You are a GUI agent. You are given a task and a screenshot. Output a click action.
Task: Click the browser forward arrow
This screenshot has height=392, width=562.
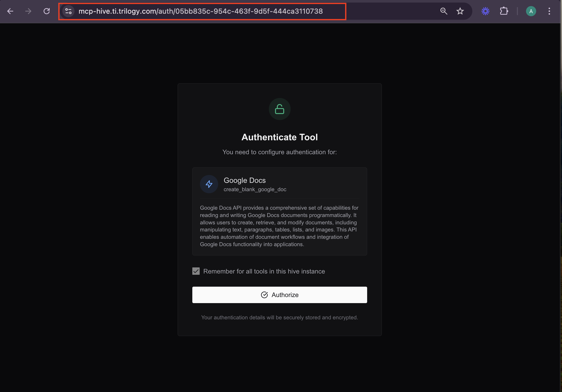pos(28,11)
